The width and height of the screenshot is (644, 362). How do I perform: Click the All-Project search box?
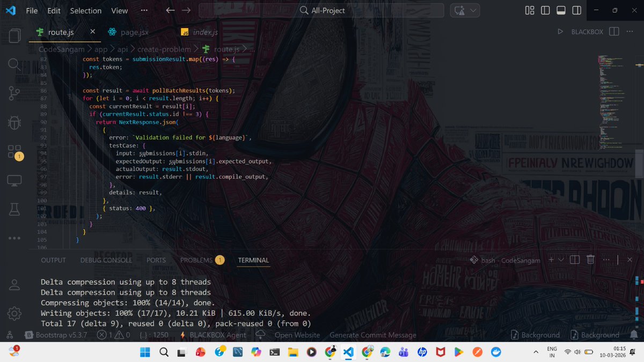[321, 10]
